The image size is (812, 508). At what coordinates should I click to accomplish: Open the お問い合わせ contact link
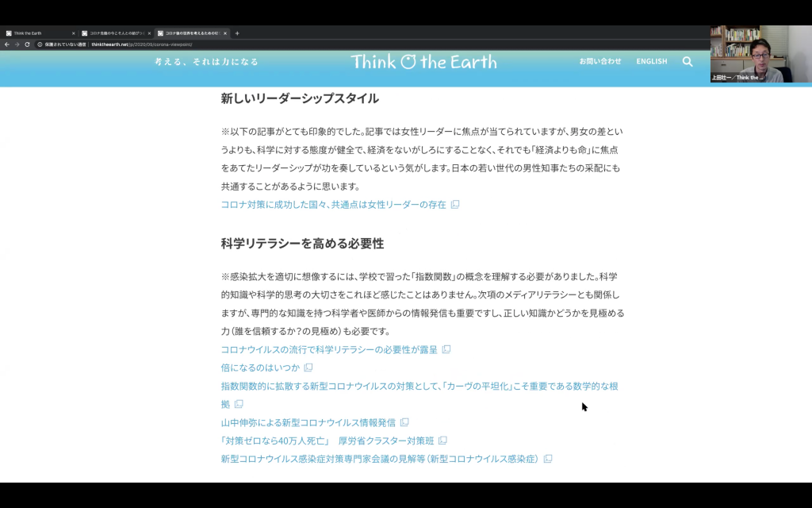point(600,61)
